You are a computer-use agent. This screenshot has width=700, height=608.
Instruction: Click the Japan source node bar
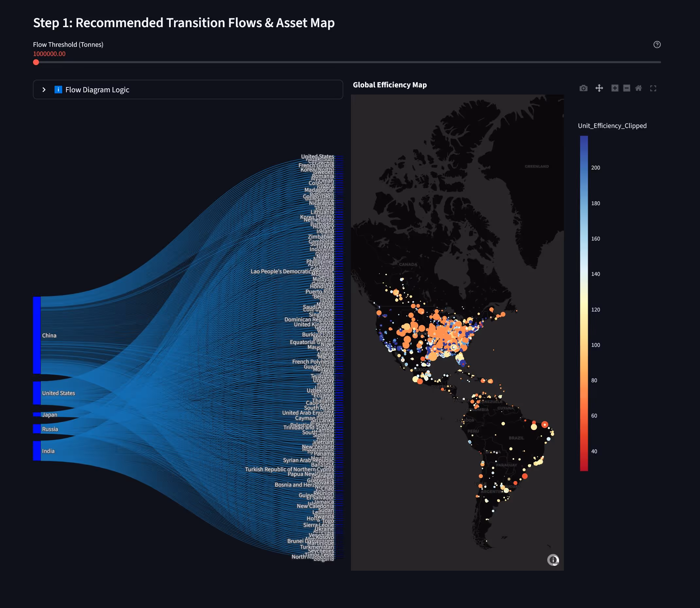(x=37, y=414)
